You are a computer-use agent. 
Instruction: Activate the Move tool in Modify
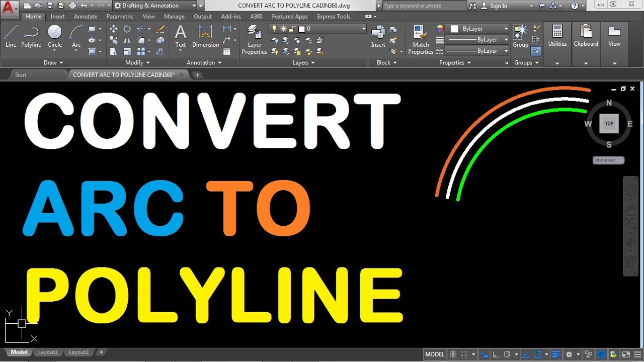[114, 29]
